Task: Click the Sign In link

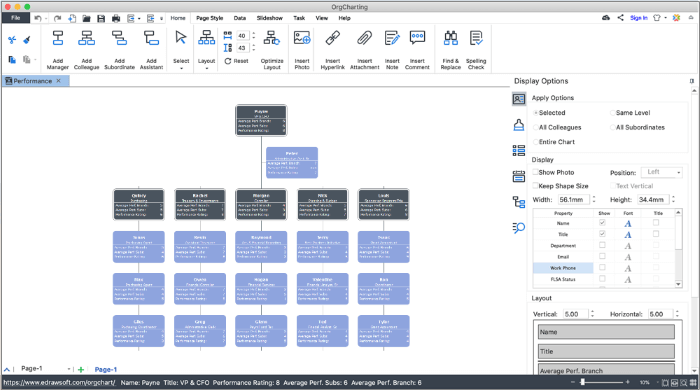Action: pos(639,18)
